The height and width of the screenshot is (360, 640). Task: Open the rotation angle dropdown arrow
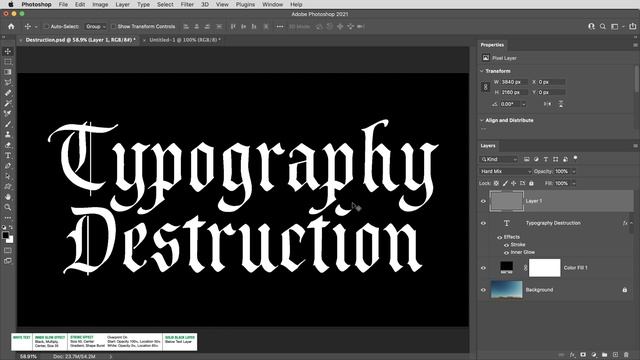pos(524,104)
